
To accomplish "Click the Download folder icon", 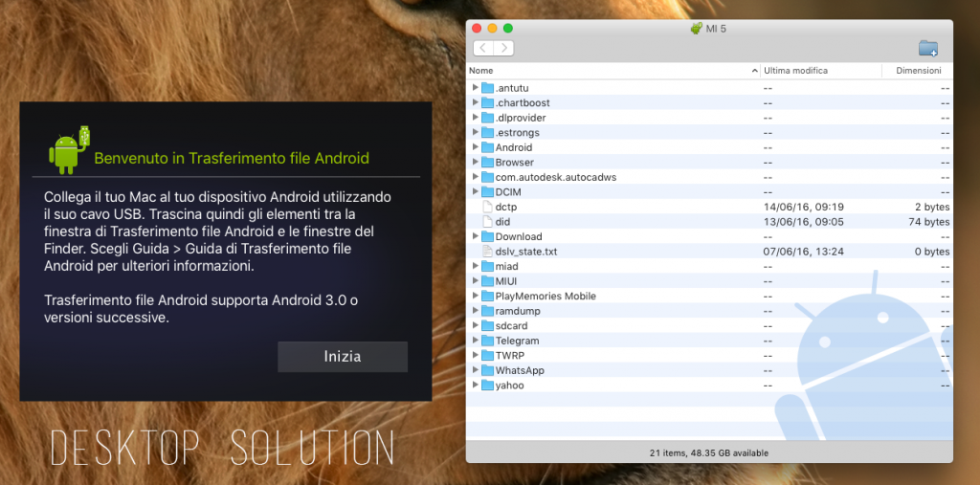I will tap(487, 236).
